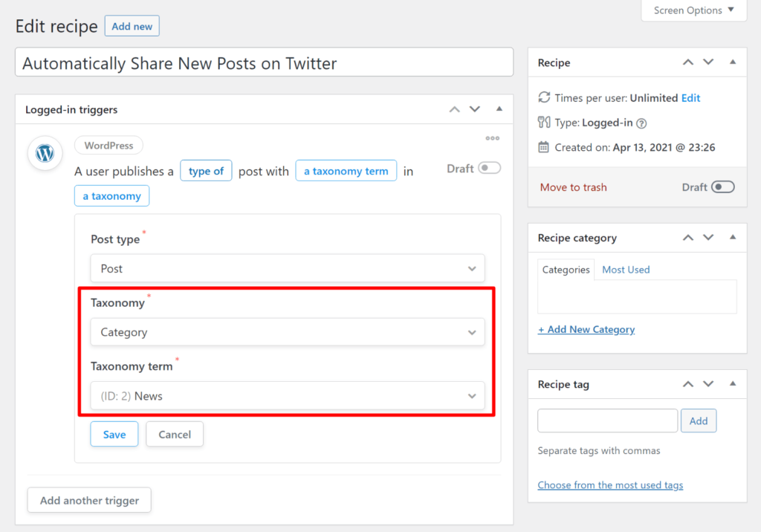761x532 pixels.
Task: Move Recipe category panel up
Action: tap(688, 238)
